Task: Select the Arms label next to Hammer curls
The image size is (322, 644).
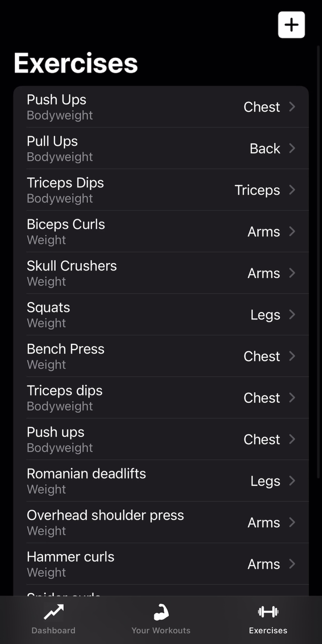Action: 263,564
